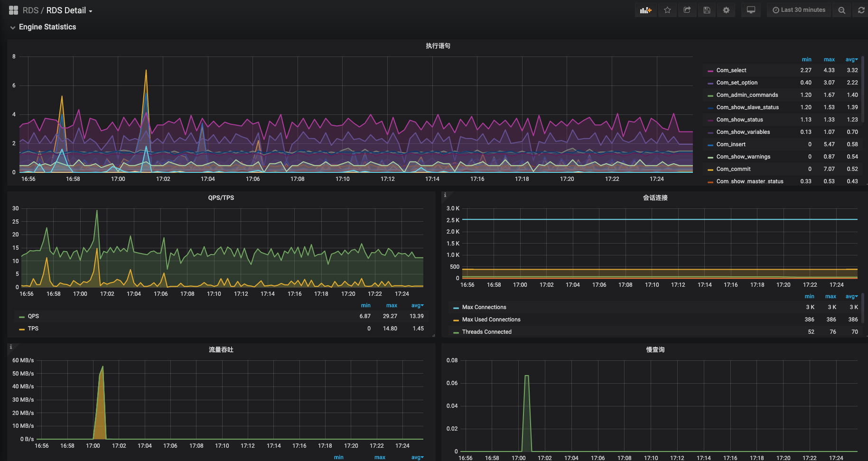This screenshot has width=868, height=461.
Task: Click the 执行语句 legend scrollbar
Action: click(862, 90)
